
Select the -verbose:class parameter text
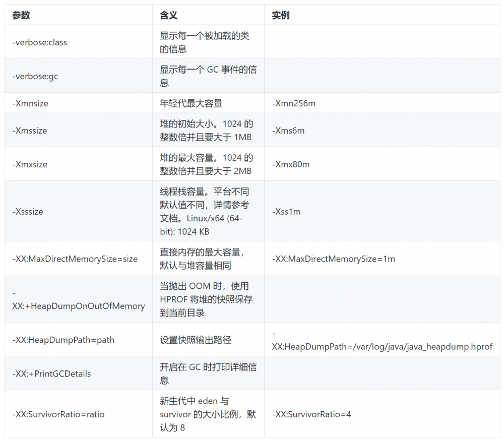(39, 42)
